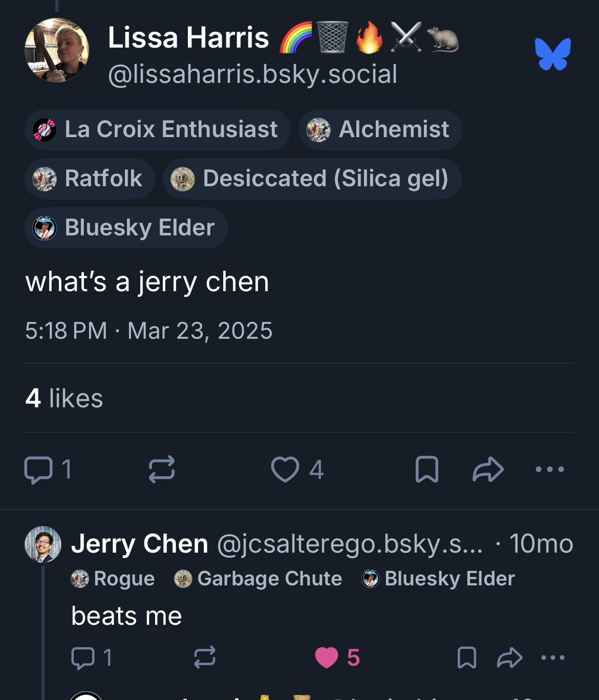Bookmark Jerry Chen's reply
Image resolution: width=599 pixels, height=700 pixels.
click(x=466, y=658)
